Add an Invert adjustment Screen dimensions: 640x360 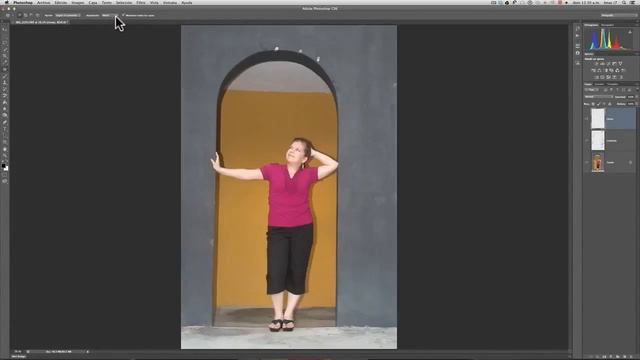click(x=596, y=77)
